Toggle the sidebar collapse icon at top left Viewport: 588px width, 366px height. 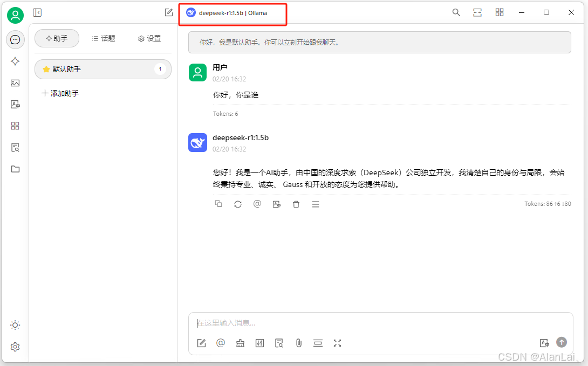(37, 12)
